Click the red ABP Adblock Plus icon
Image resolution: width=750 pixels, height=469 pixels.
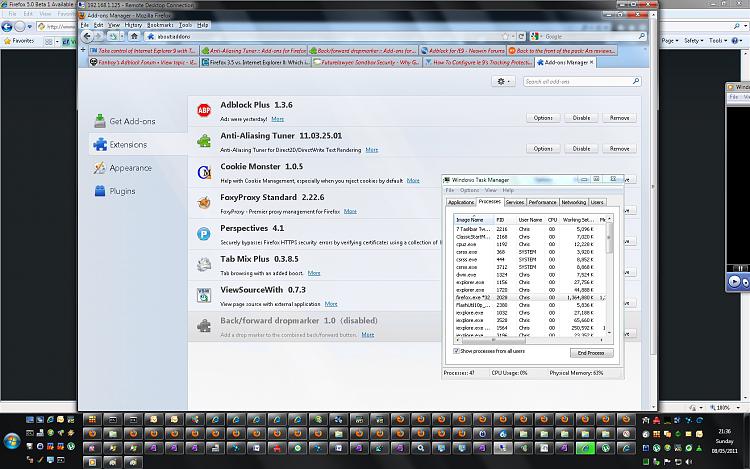[204, 110]
